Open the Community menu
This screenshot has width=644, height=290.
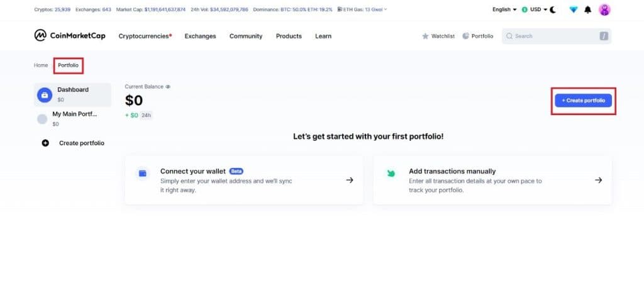click(246, 36)
